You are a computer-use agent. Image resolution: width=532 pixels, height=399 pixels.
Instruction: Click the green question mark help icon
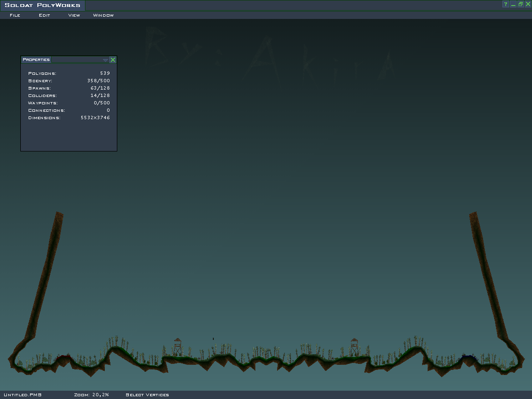pyautogui.click(x=506, y=4)
